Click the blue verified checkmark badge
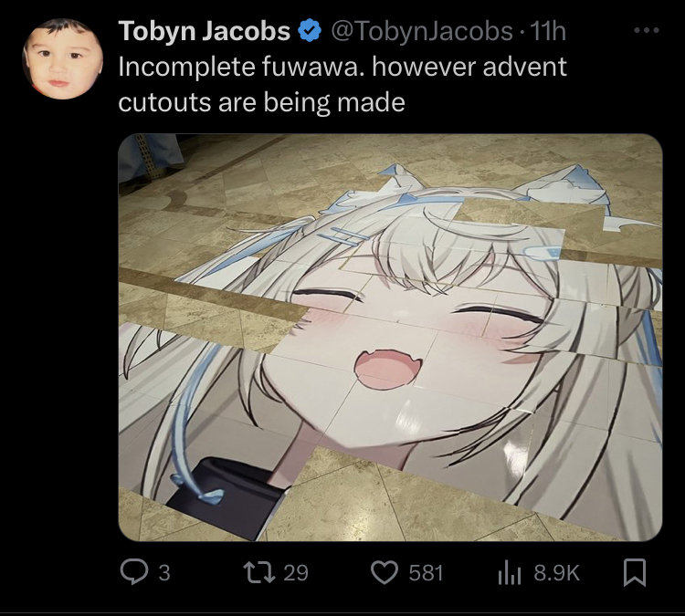The width and height of the screenshot is (685, 616). tap(310, 30)
